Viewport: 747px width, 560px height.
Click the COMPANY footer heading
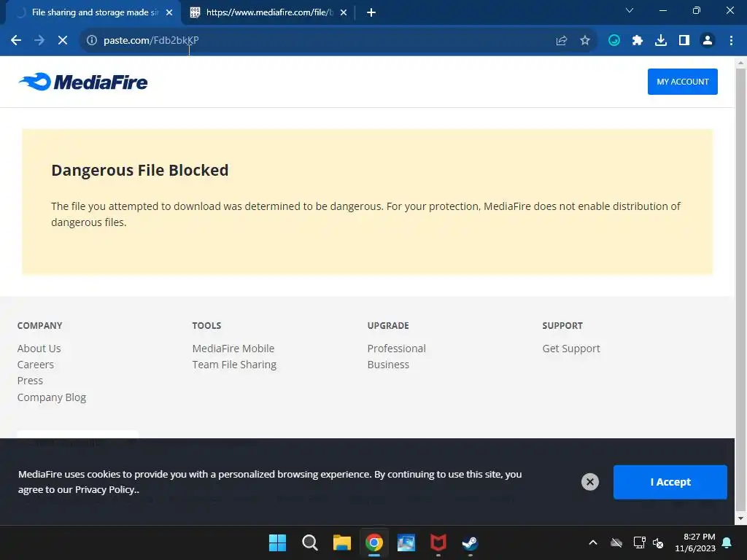39,326
